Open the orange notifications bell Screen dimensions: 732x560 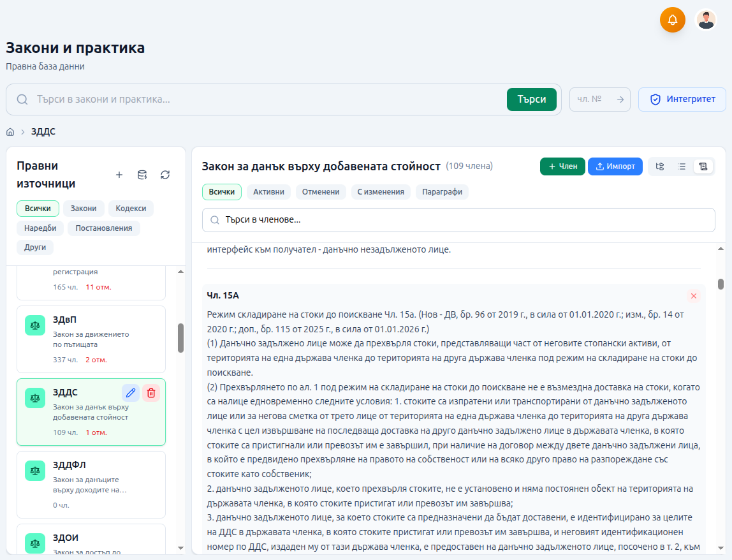coord(672,20)
